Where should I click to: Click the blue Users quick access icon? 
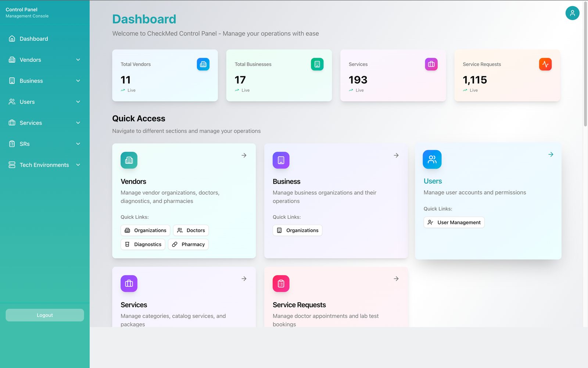coord(432,159)
